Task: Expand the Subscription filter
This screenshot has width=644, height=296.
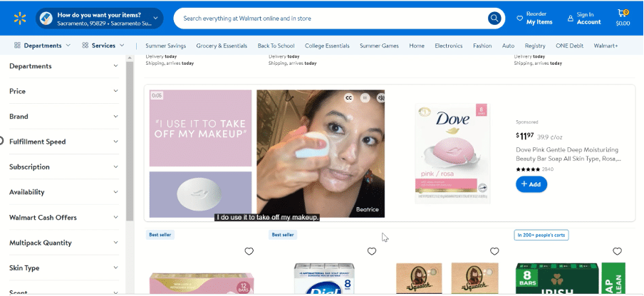Action: pyautogui.click(x=63, y=167)
